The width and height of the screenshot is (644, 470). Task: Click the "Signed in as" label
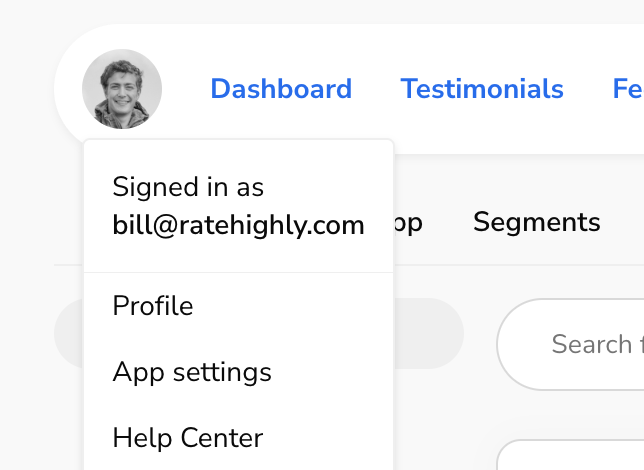(x=188, y=187)
